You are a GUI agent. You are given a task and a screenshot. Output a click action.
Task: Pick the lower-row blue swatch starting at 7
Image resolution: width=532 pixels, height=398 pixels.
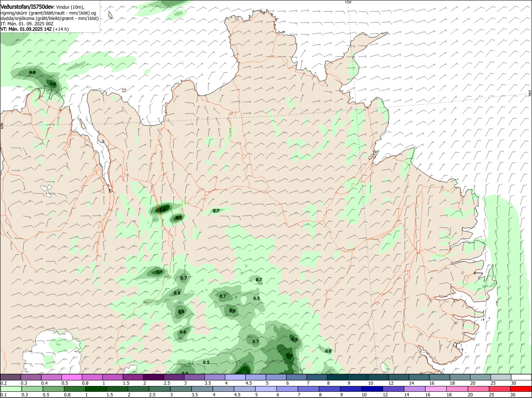coord(309,389)
